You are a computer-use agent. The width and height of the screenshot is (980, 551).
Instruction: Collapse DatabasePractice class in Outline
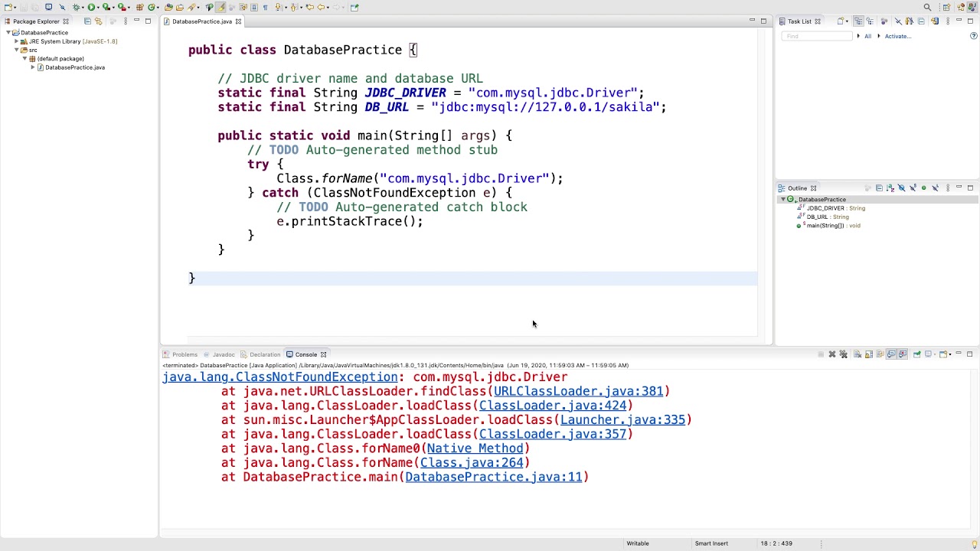click(x=783, y=199)
